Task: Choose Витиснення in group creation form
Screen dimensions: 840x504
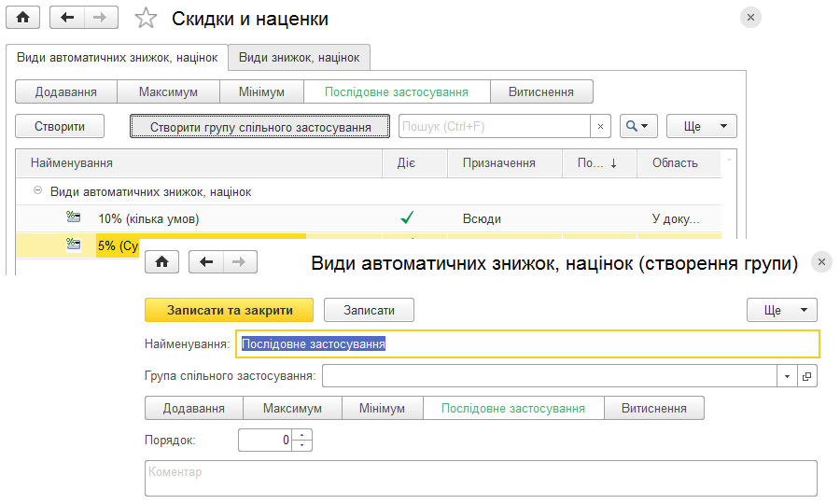Action: click(654, 408)
